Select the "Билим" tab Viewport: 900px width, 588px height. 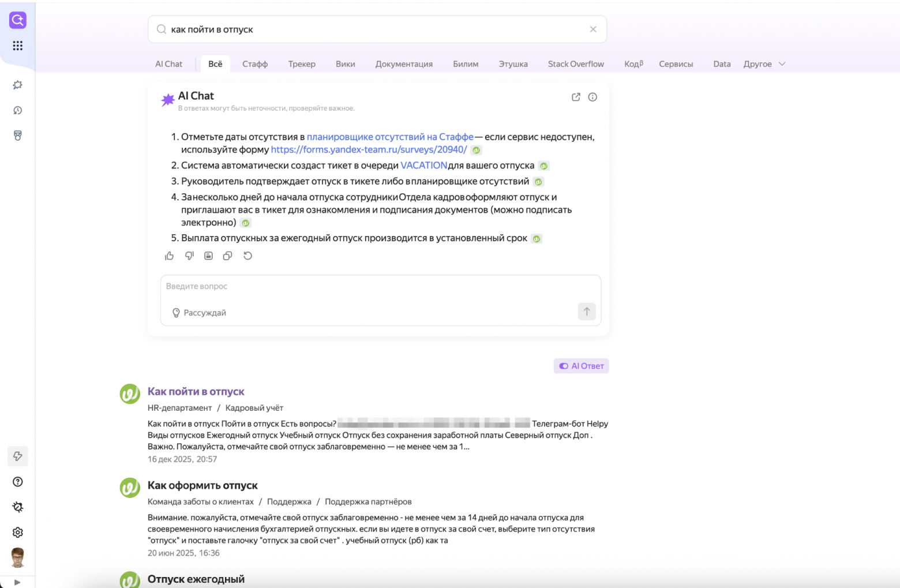[466, 64]
